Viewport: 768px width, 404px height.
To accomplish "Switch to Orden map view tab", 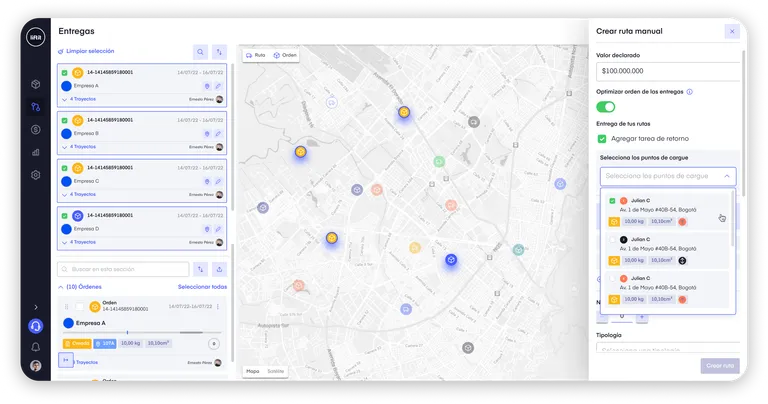I will point(285,55).
